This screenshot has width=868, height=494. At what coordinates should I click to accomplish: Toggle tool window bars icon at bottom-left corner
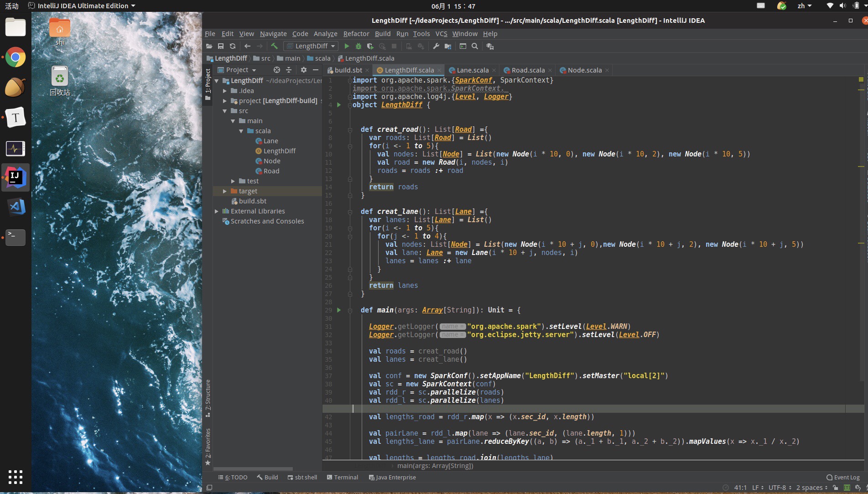click(209, 488)
